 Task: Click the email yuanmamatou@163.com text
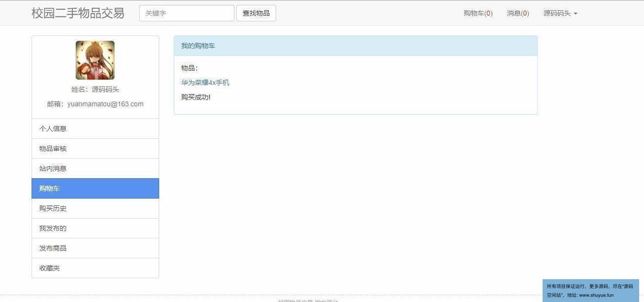[95, 104]
